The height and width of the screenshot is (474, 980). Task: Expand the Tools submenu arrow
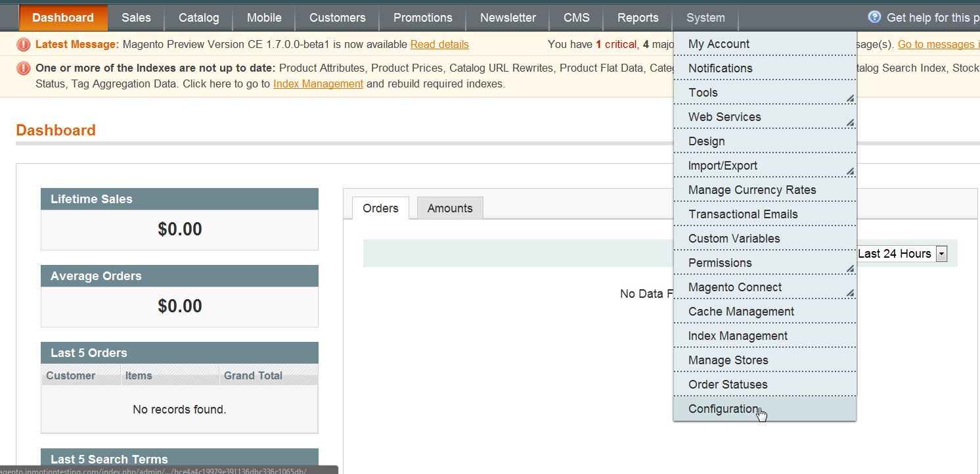[x=849, y=99]
